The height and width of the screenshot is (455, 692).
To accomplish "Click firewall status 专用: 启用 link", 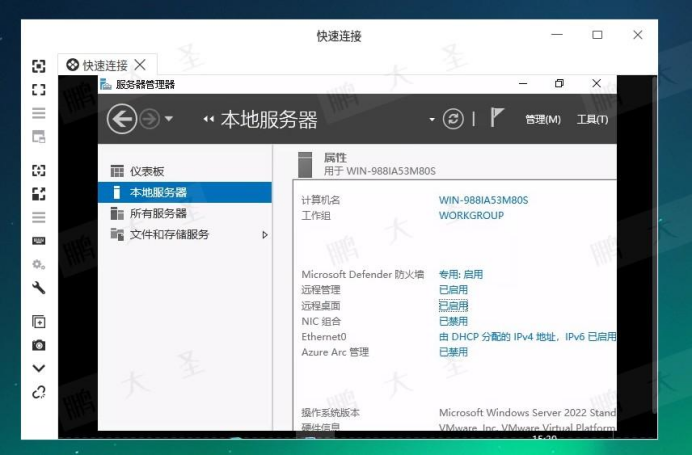I will (460, 275).
